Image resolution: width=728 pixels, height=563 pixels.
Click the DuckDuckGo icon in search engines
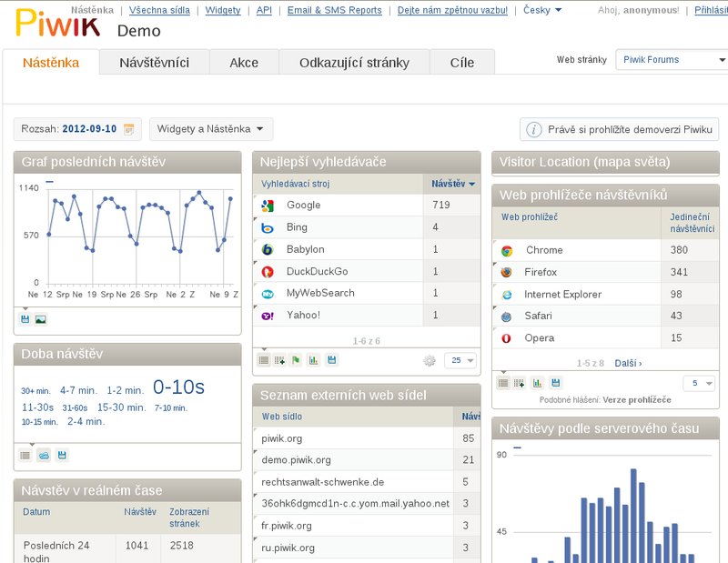click(x=268, y=272)
